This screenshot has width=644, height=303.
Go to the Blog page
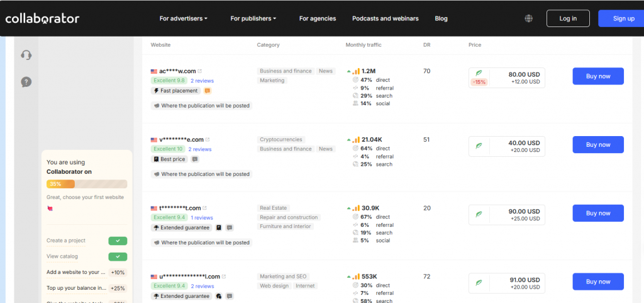point(441,18)
